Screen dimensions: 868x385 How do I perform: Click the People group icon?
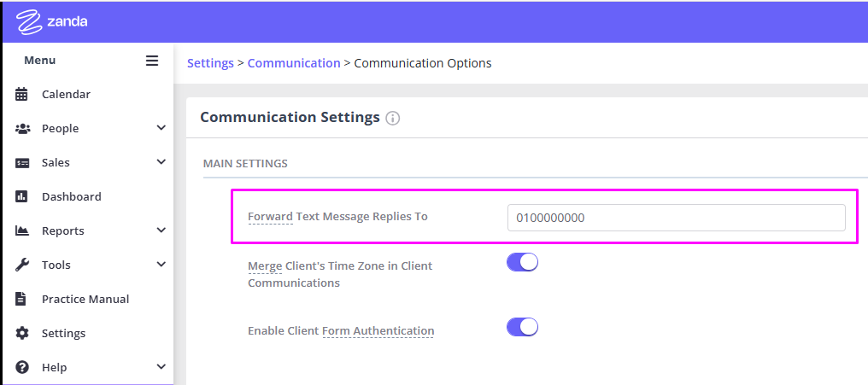(22, 129)
